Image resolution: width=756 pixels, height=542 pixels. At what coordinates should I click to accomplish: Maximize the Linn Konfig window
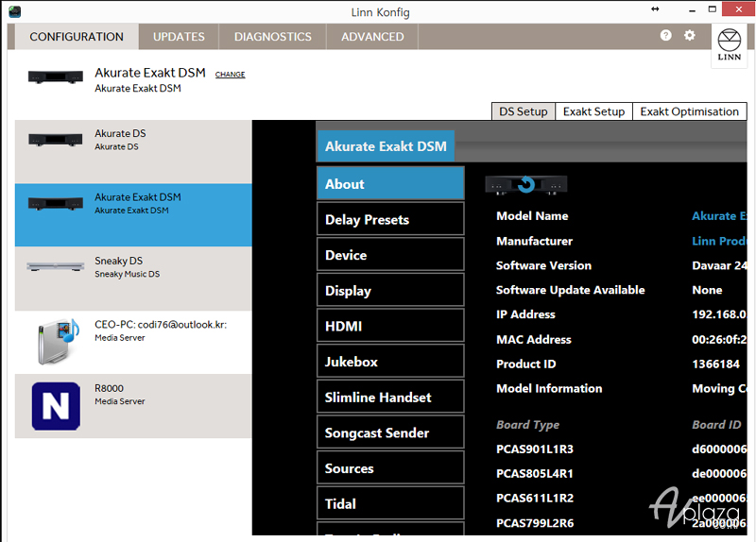point(713,9)
